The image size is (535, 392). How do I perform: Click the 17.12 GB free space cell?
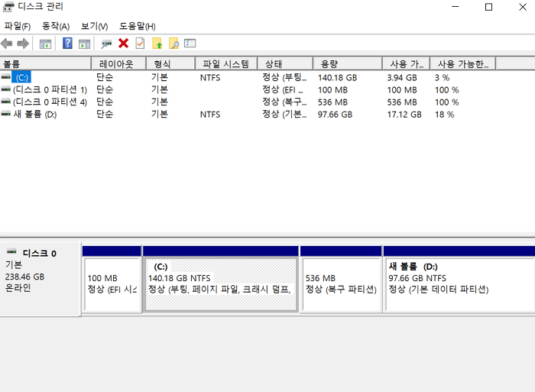click(404, 115)
